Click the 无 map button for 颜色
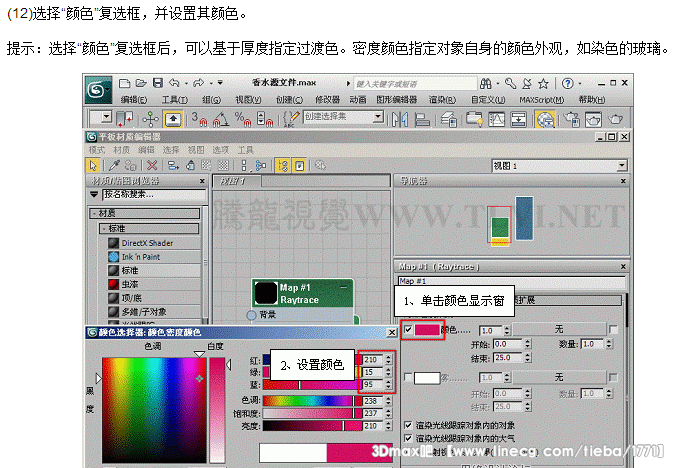This screenshot has width=693, height=468. tap(559, 329)
